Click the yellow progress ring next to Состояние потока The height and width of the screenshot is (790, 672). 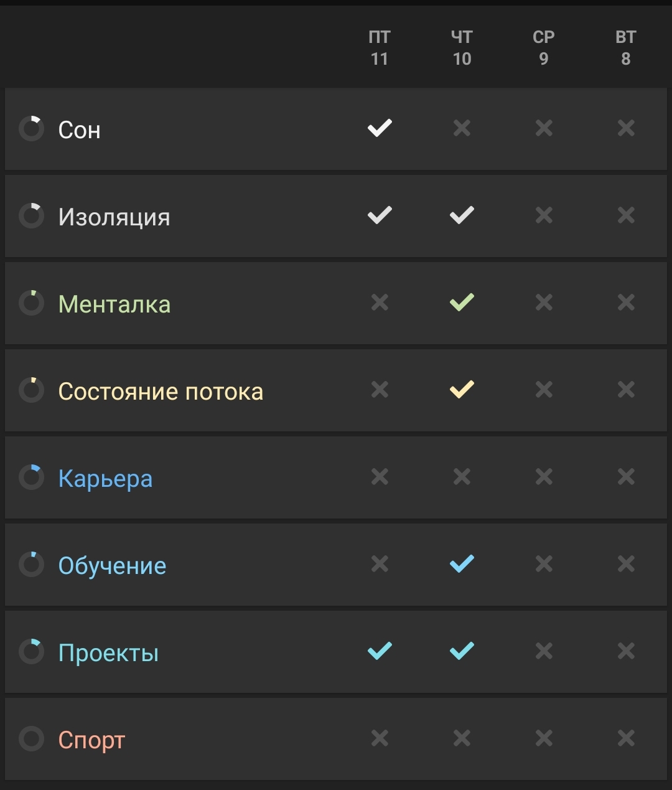(31, 390)
